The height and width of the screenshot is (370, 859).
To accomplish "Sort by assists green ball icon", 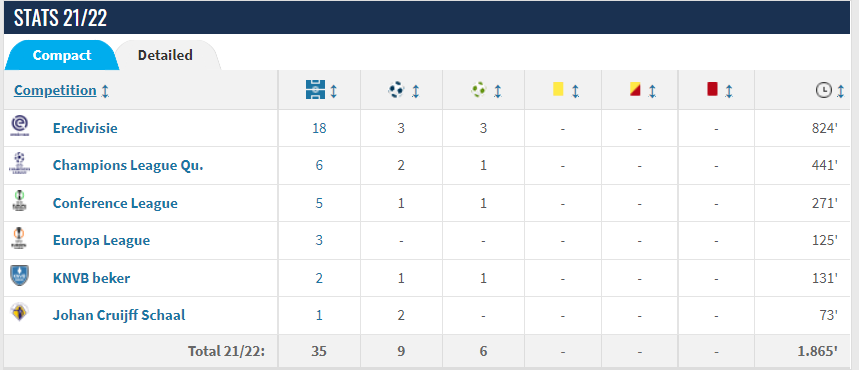I will [485, 90].
